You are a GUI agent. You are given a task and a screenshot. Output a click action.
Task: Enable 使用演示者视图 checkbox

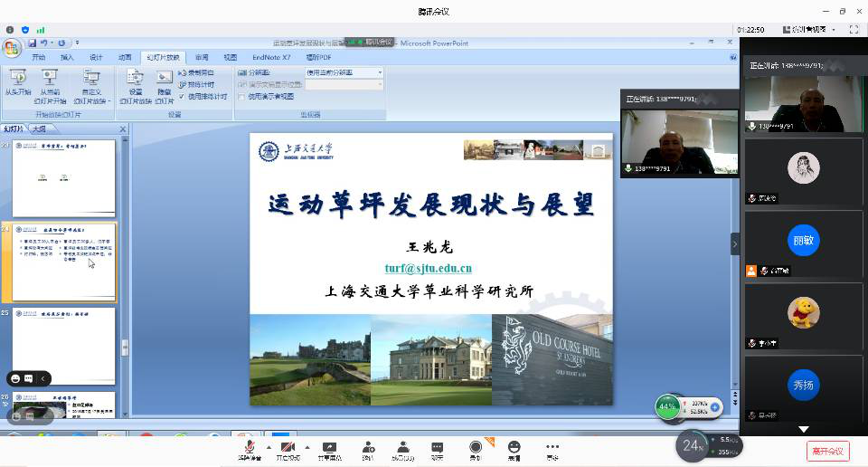click(241, 96)
